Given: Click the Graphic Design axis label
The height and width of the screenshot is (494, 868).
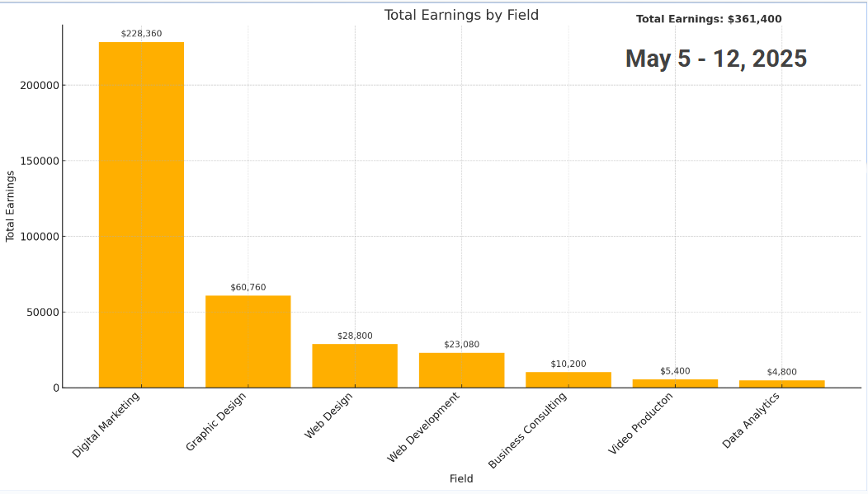Looking at the screenshot, I should coord(216,422).
